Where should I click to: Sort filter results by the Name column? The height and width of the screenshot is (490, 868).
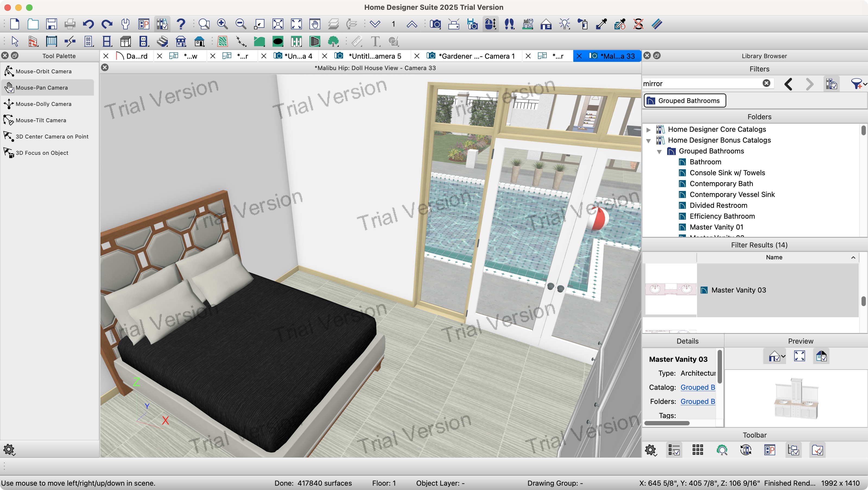[774, 257]
